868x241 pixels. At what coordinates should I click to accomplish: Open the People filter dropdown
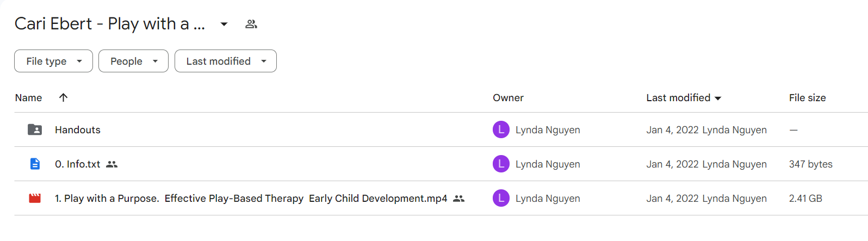133,61
